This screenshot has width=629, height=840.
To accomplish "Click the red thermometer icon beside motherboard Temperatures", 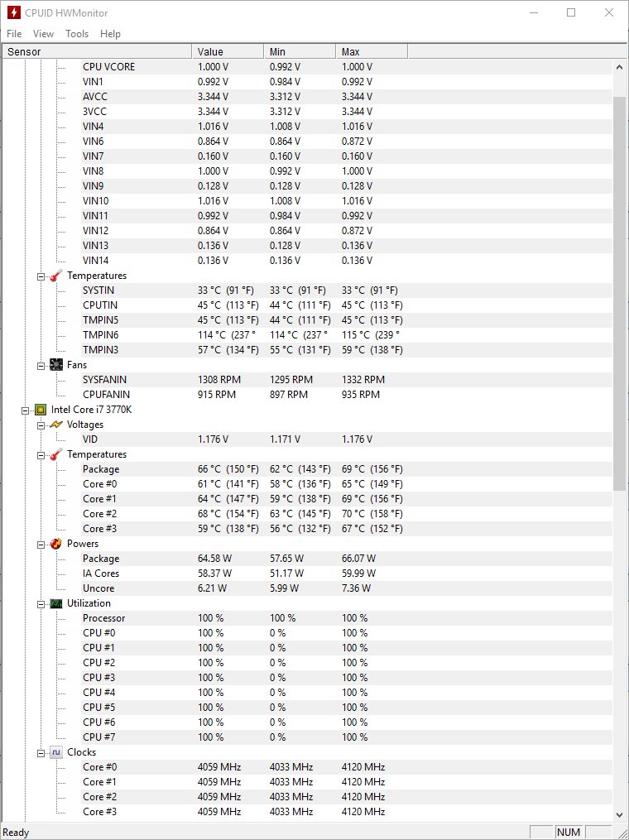I will pos(56,276).
